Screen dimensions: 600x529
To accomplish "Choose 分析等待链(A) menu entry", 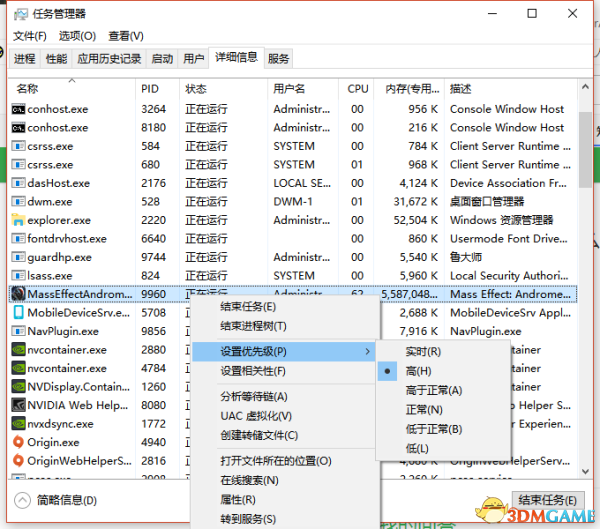I will tap(285, 397).
